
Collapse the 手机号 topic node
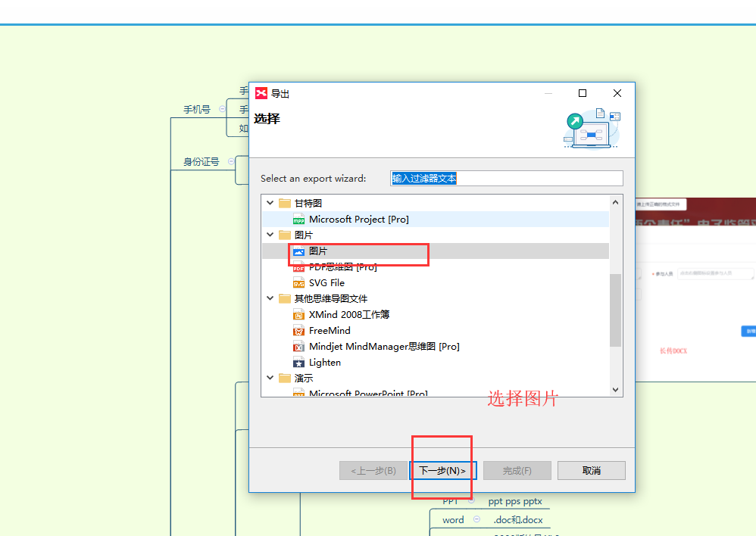[222, 109]
